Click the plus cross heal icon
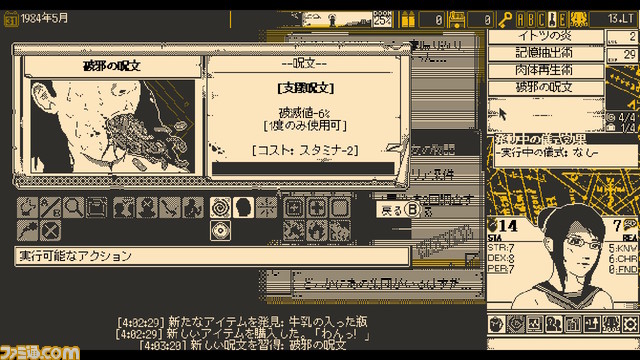 pos(317,207)
